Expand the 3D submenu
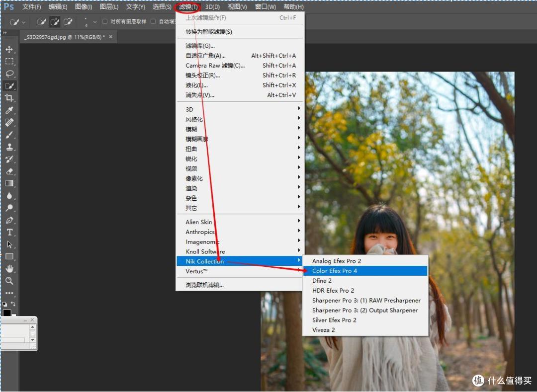This screenshot has height=392, width=537. pyautogui.click(x=240, y=109)
